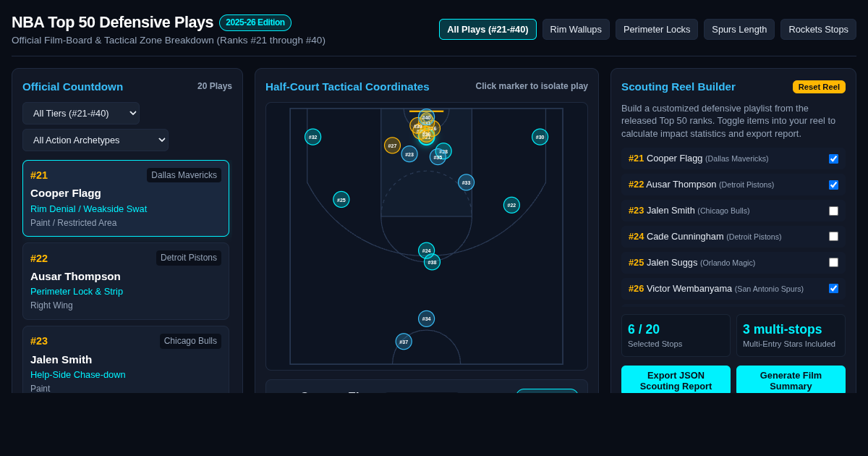The image size is (868, 456).
Task: Open the #21 Cooper Flagg play card
Action: (x=126, y=198)
